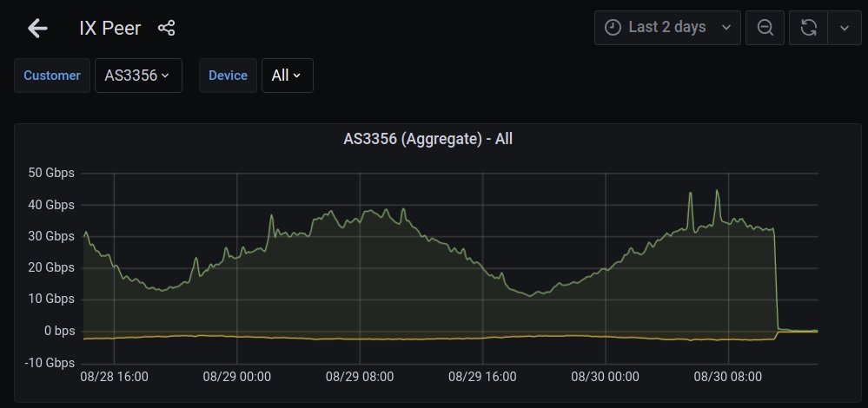Click the 40 Gbps axis label
The height and width of the screenshot is (408, 868).
pos(51,205)
